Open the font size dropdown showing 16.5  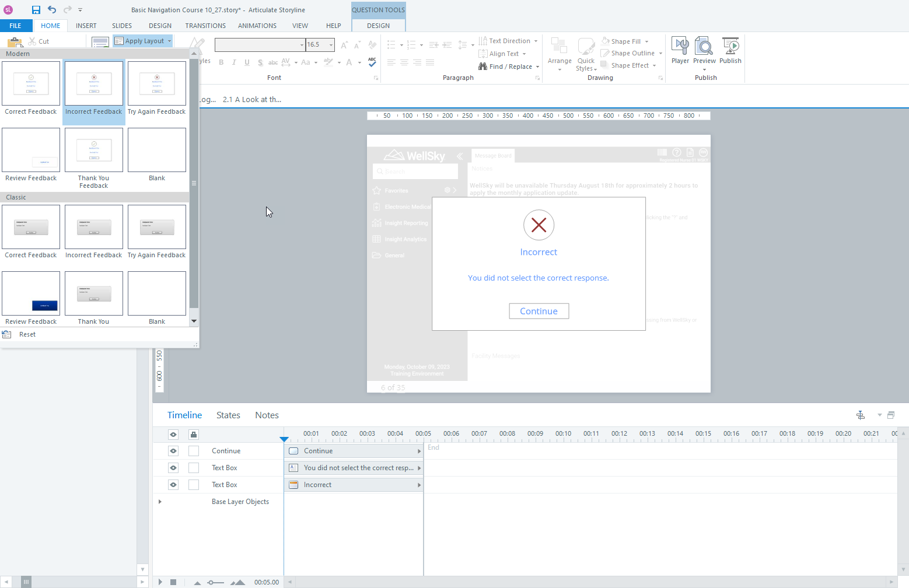coord(331,44)
